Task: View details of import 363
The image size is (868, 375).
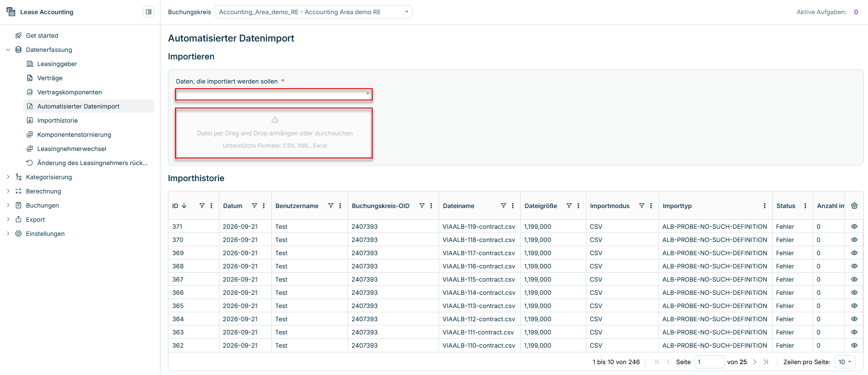Action: tap(854, 332)
